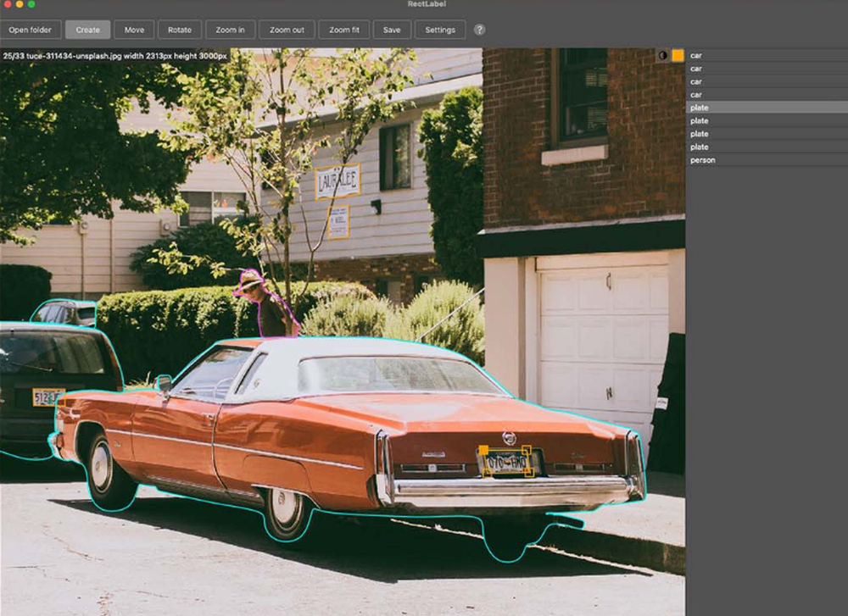Select the small notice sign box below LAURALEE
This screenshot has height=616, width=848.
[338, 221]
